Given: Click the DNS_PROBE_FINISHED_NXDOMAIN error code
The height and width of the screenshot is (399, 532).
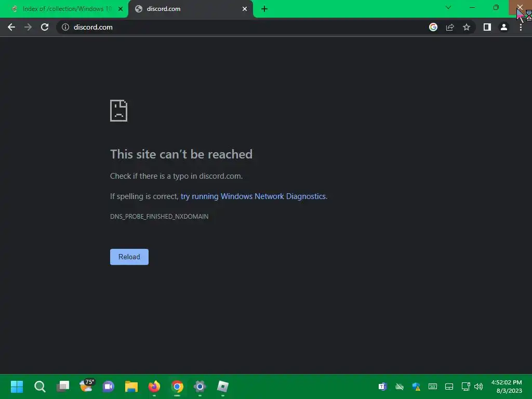Looking at the screenshot, I should click(x=159, y=217).
